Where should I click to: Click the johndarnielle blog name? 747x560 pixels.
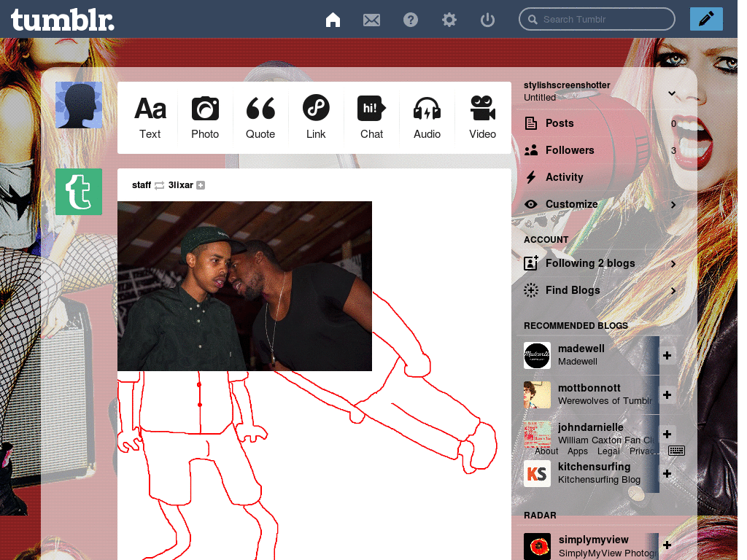pyautogui.click(x=591, y=427)
